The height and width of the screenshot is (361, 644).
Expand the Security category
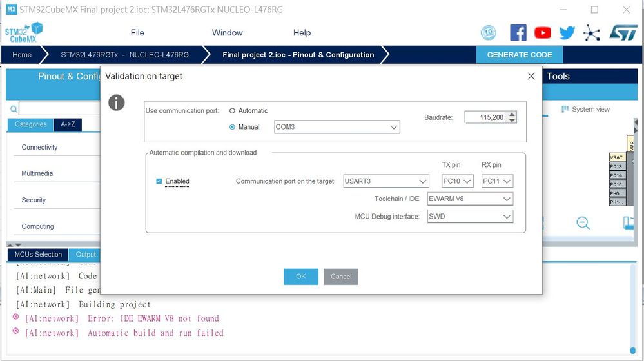(x=34, y=200)
